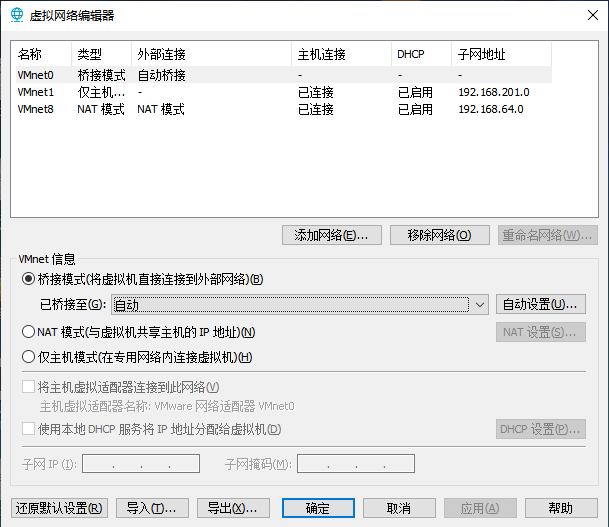Toggle 使用本地 DHCP 服务 checkbox

pyautogui.click(x=28, y=429)
